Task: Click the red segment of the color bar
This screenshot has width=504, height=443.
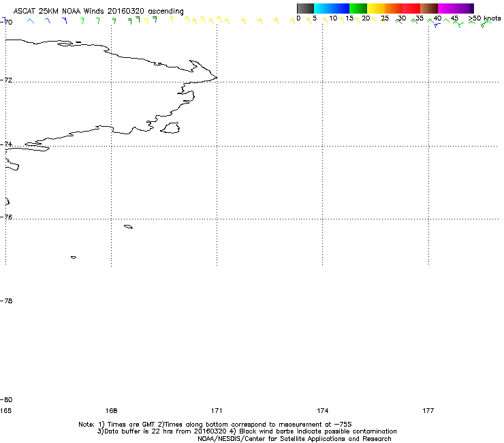Action: tap(411, 8)
